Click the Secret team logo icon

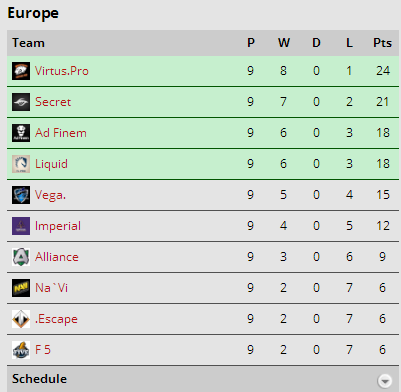click(21, 102)
